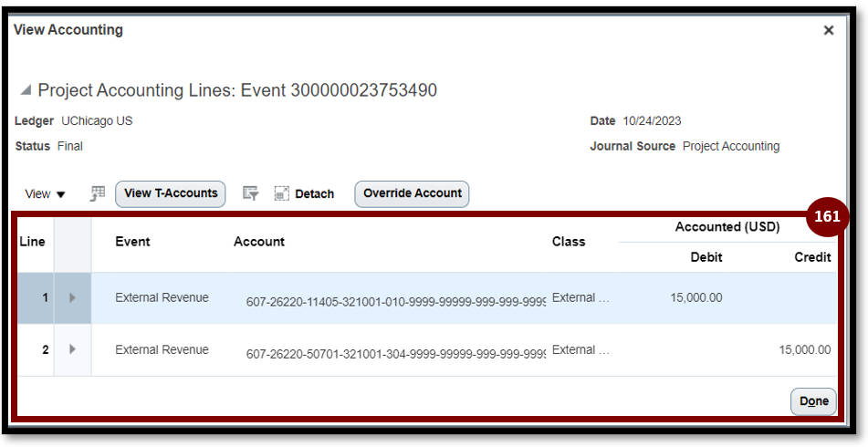Click the truncated Class cell in line 2
The image size is (868, 447).
(580, 349)
